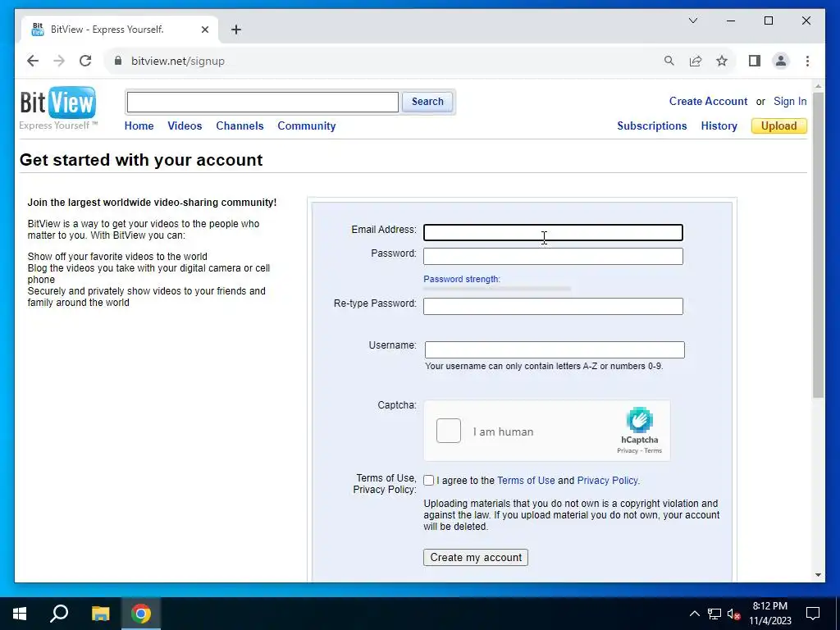Click Create my account button

click(475, 557)
